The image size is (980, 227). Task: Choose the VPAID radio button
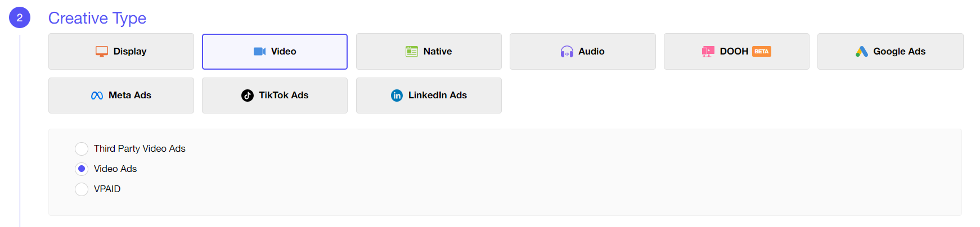pyautogui.click(x=82, y=189)
